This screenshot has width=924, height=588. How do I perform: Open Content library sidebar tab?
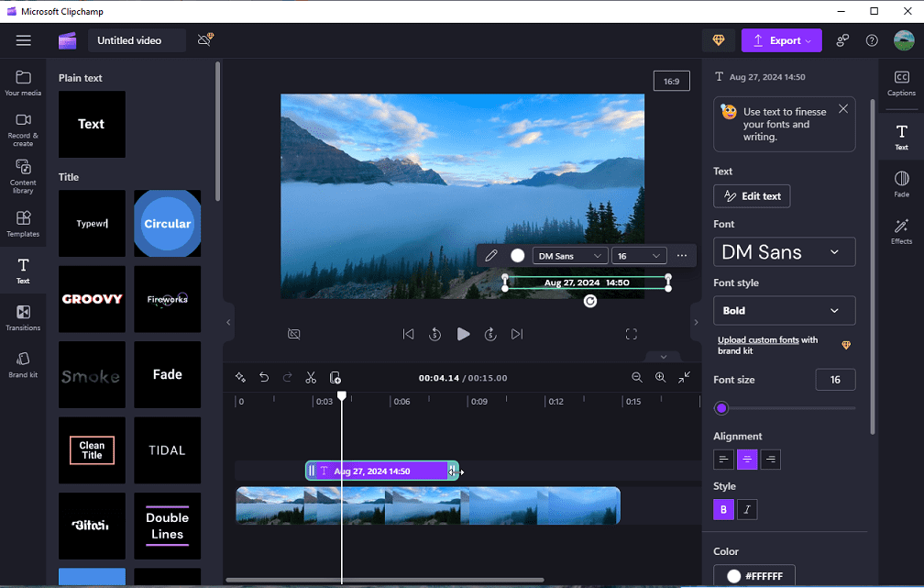(x=23, y=176)
